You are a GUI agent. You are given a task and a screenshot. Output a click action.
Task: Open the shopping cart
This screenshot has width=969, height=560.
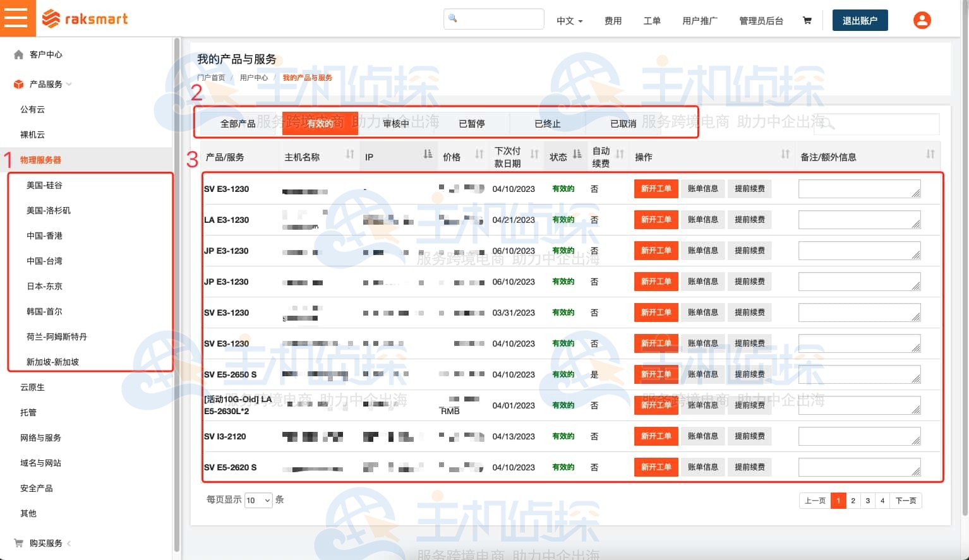pyautogui.click(x=807, y=20)
